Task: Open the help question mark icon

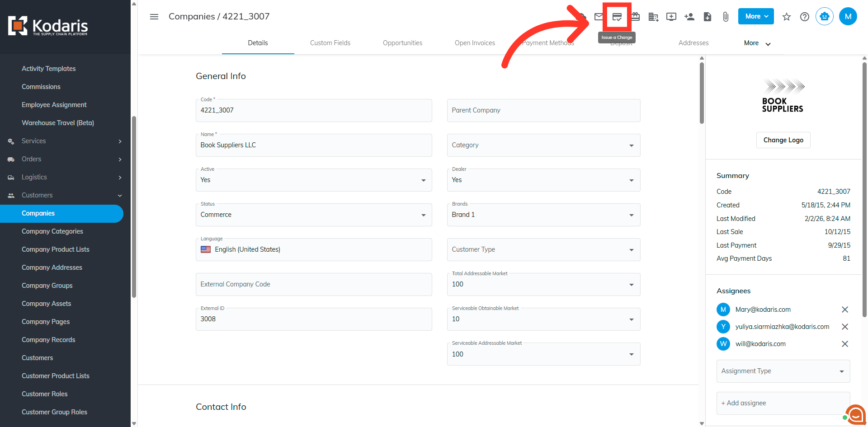Action: (805, 17)
